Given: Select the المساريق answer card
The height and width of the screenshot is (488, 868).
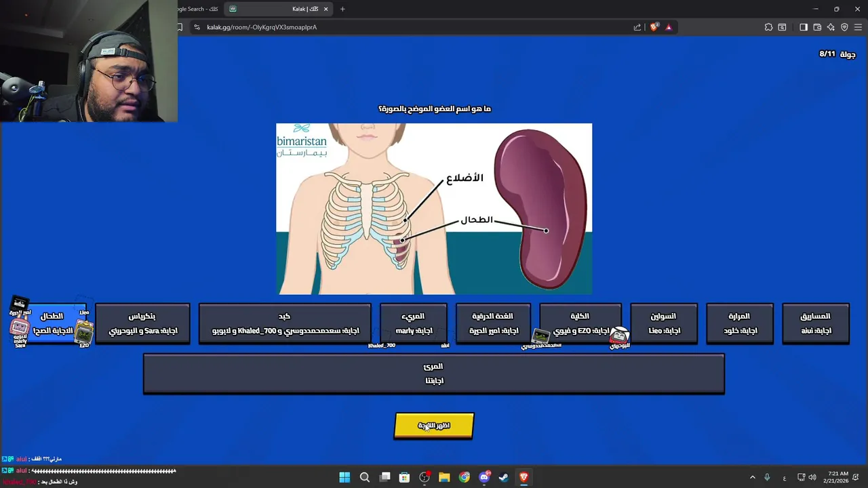Looking at the screenshot, I should tap(816, 323).
